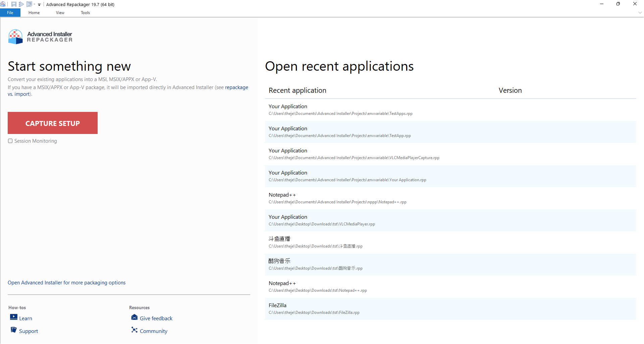Open Advanced Installer for more packaging options link
Image resolution: width=644 pixels, height=344 pixels.
(66, 283)
